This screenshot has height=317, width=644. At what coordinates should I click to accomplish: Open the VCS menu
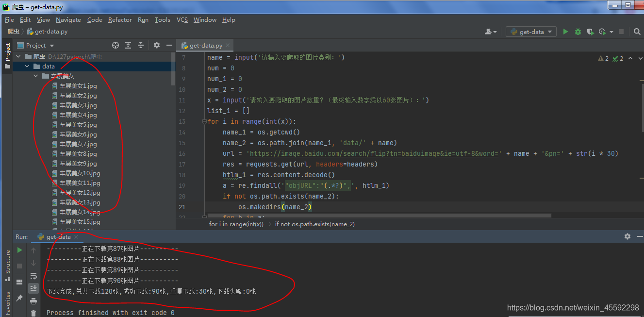pyautogui.click(x=182, y=20)
